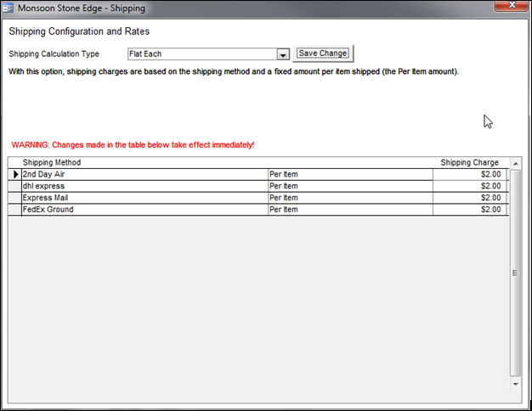The height and width of the screenshot is (411, 532).
Task: Click the Shipping Charge column header
Action: pos(469,162)
